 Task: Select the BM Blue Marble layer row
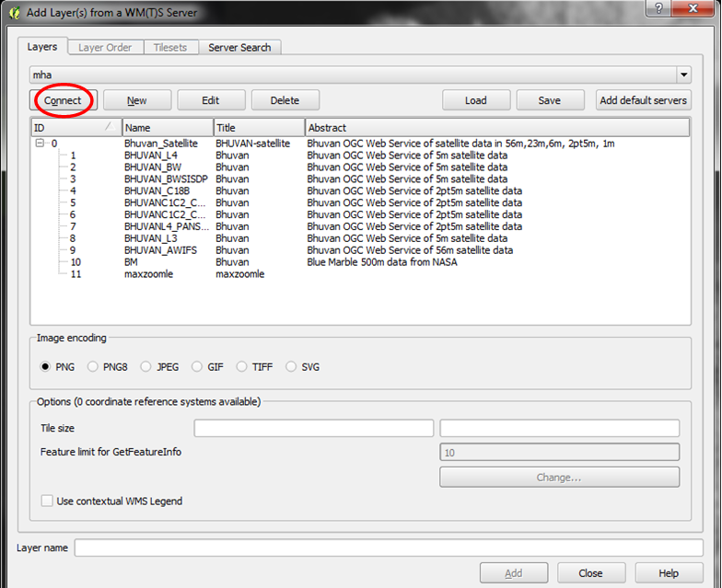[360, 262]
